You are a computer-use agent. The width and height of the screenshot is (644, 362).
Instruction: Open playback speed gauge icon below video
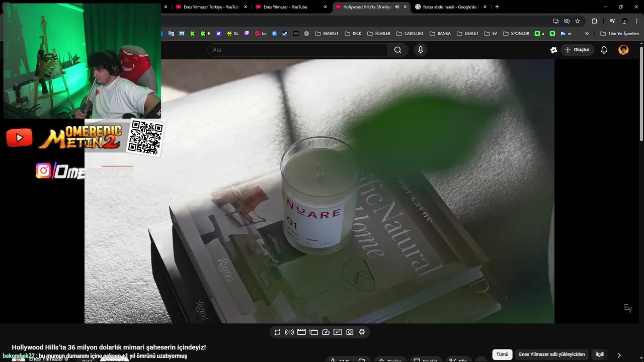tap(326, 332)
